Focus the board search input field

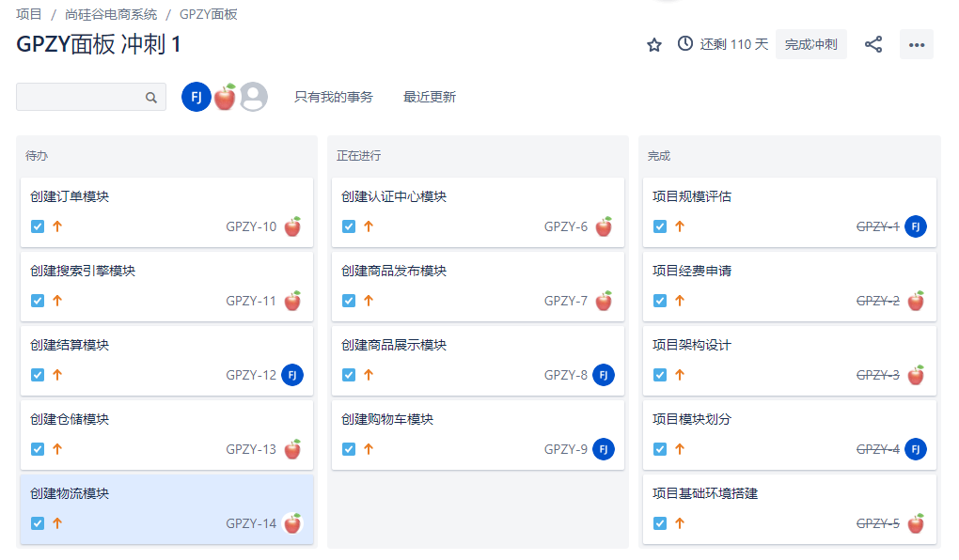tap(80, 97)
